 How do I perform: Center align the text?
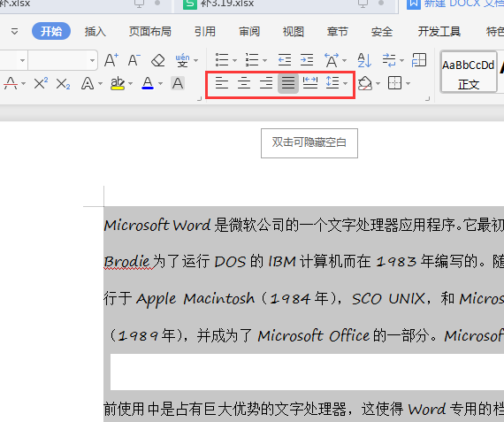244,83
